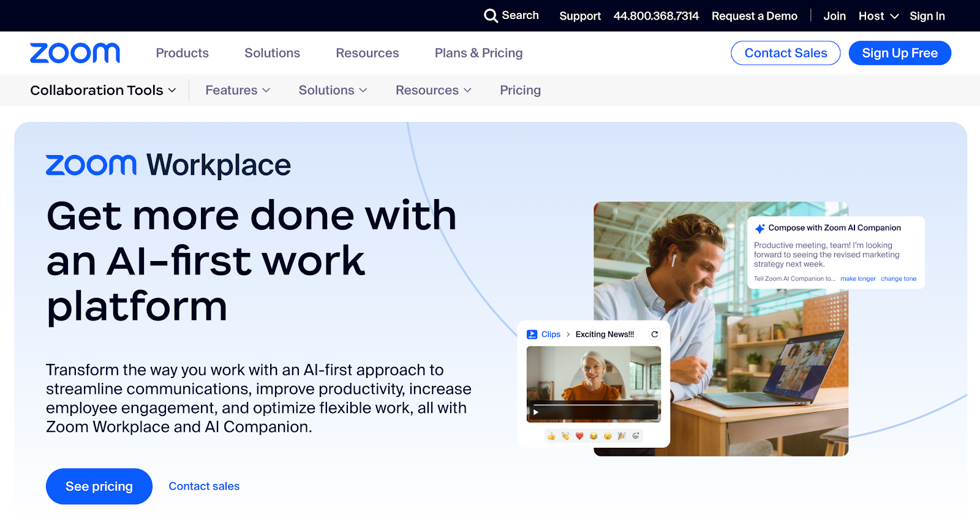Image resolution: width=980 pixels, height=522 pixels.
Task: React with the red heart emoji
Action: click(x=579, y=436)
